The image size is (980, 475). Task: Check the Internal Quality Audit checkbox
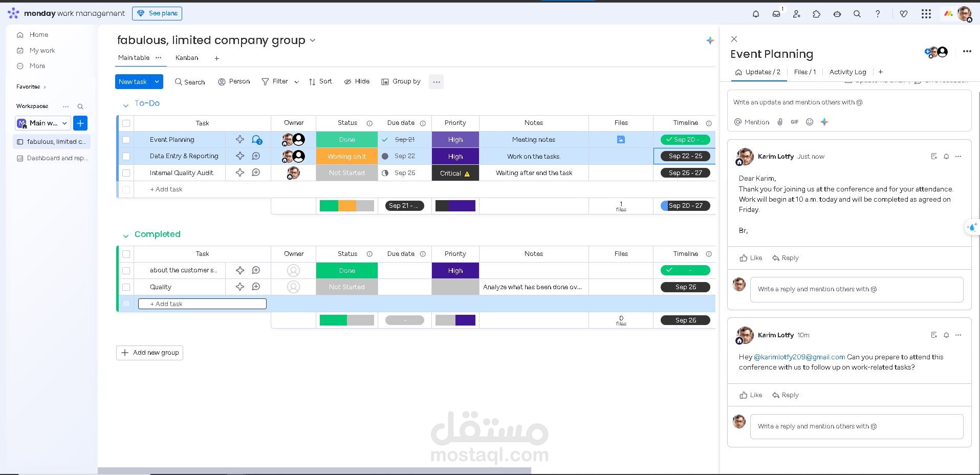[x=126, y=173]
